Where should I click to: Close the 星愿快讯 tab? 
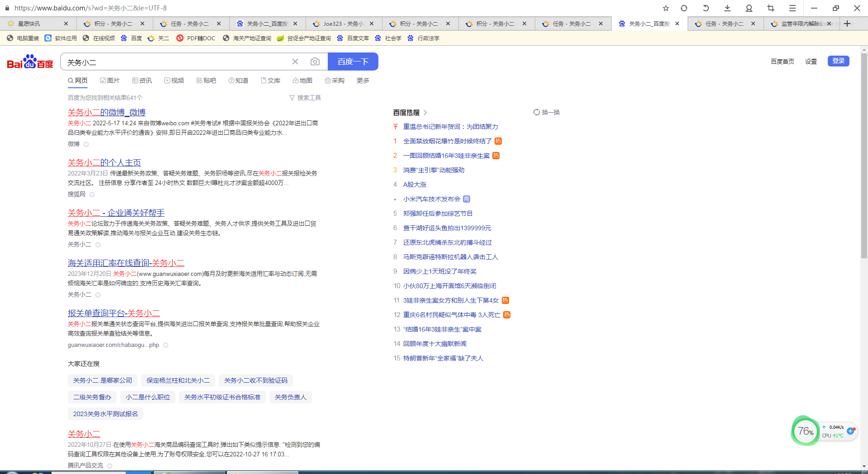click(66, 24)
